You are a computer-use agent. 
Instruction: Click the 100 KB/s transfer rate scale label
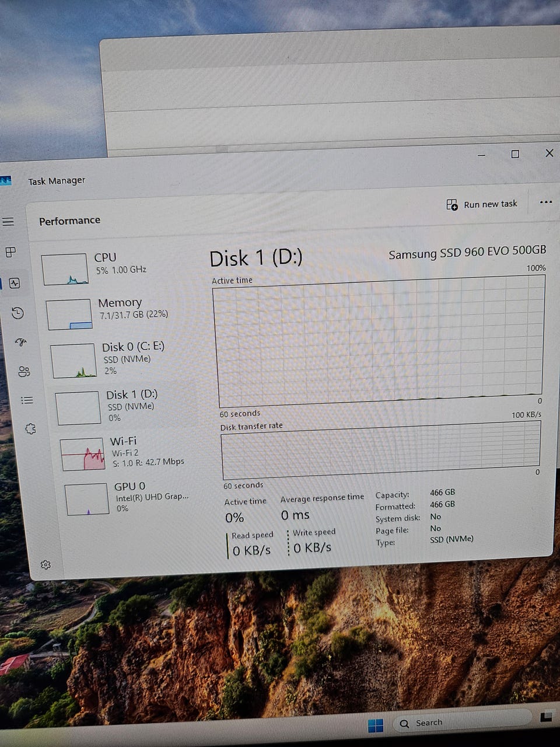pyautogui.click(x=526, y=414)
